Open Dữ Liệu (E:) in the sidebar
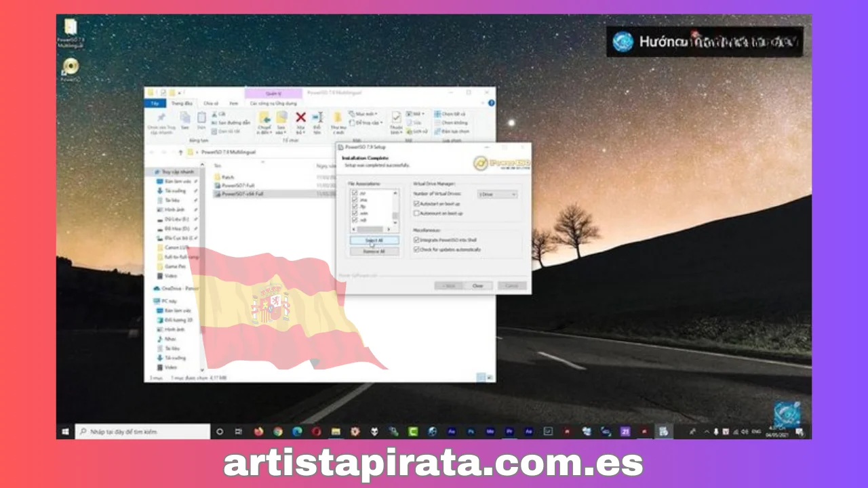 [x=175, y=220]
